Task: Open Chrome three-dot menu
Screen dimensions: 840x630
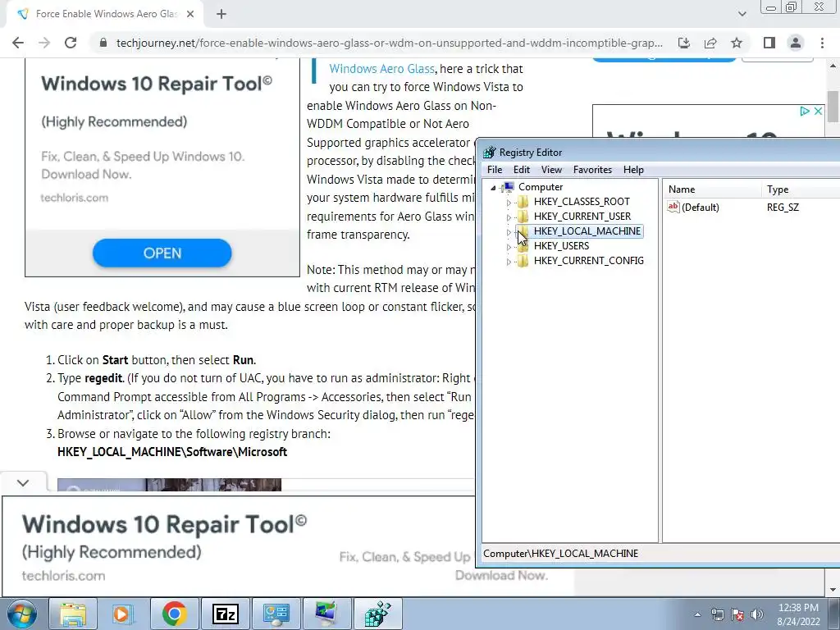Action: coord(822,43)
